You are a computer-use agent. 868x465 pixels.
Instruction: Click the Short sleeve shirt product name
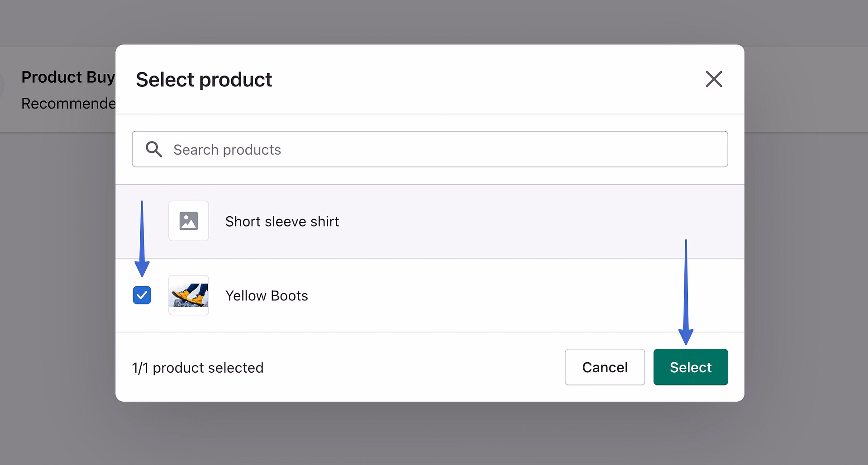pyautogui.click(x=282, y=221)
